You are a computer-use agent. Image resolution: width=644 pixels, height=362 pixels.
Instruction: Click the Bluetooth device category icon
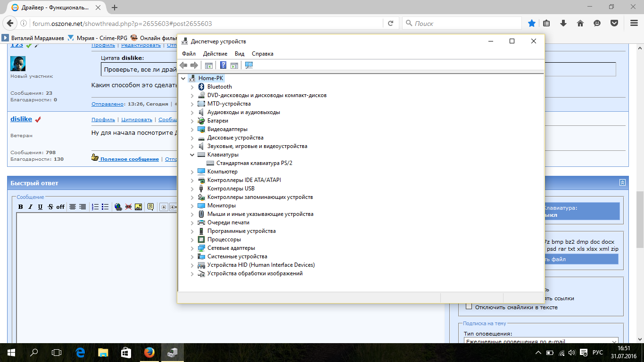tap(201, 87)
